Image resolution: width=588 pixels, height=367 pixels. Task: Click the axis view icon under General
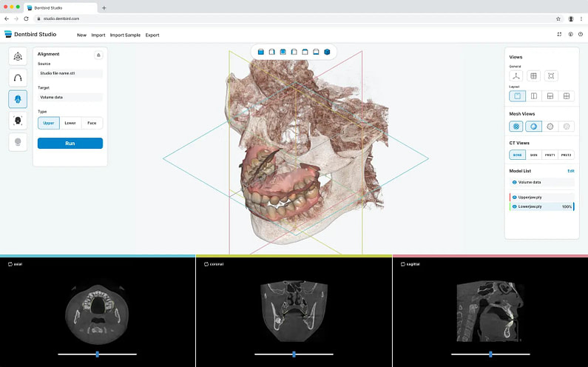pyautogui.click(x=517, y=75)
